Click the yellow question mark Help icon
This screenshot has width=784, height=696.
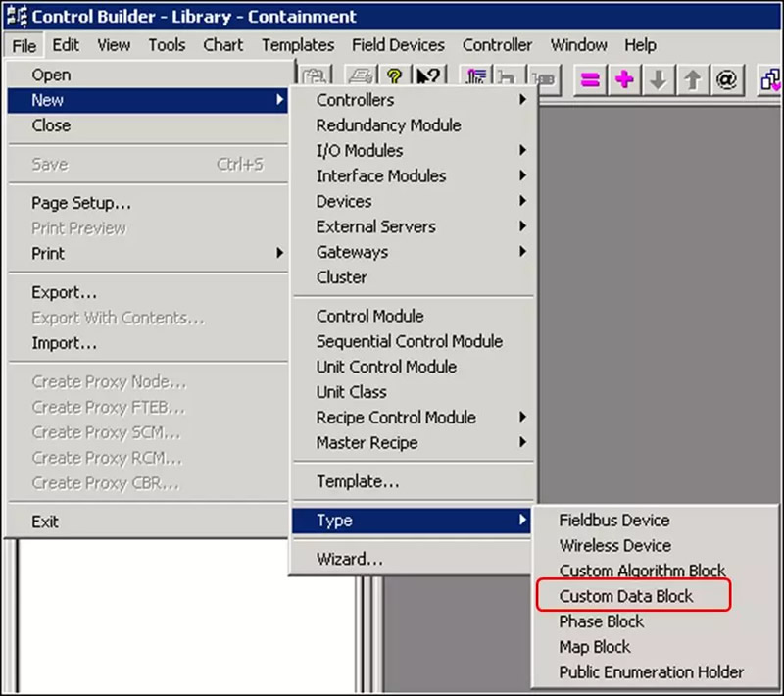coord(395,76)
